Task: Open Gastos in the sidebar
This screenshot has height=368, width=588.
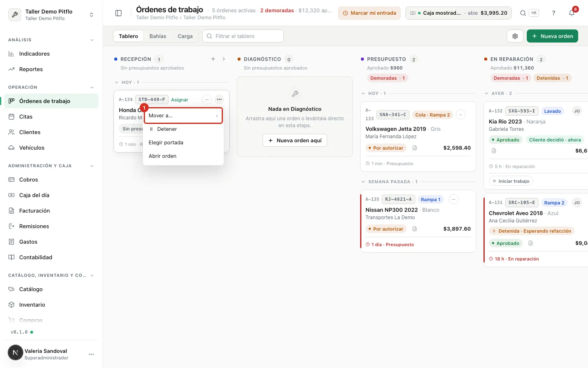Action: coord(51,242)
